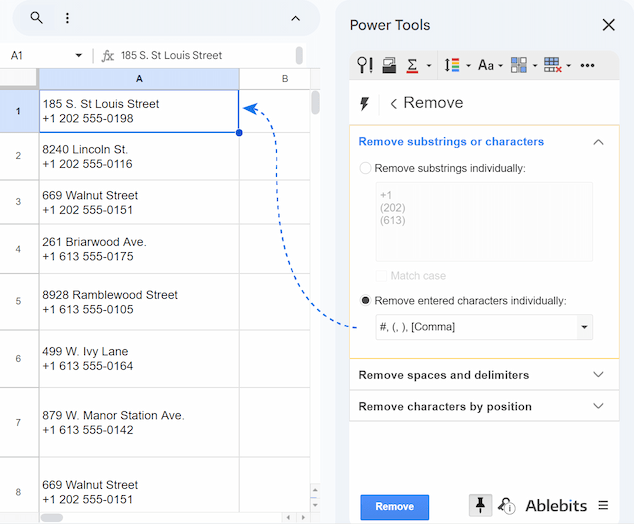
Task: Toggle the pin sidebar icon
Action: tap(480, 505)
